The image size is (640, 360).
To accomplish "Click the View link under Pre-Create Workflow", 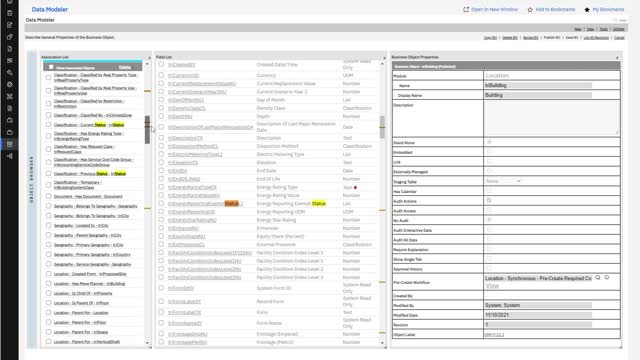I will [x=492, y=286].
